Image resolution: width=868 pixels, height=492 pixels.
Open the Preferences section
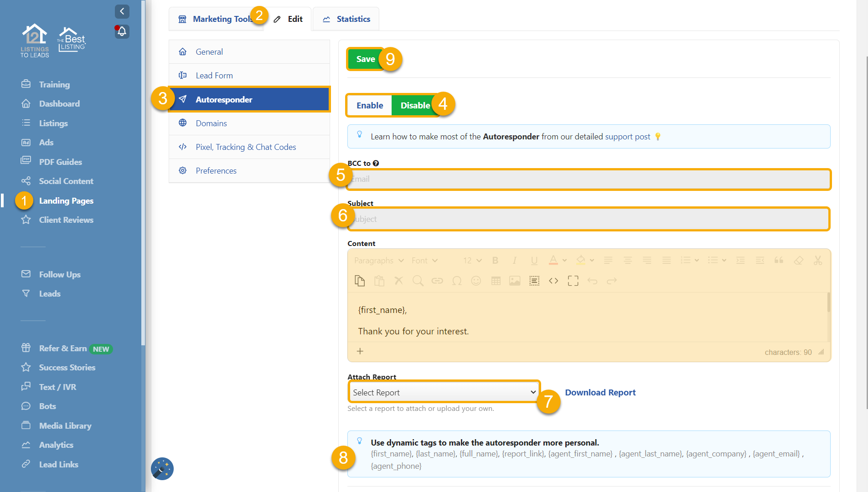216,170
